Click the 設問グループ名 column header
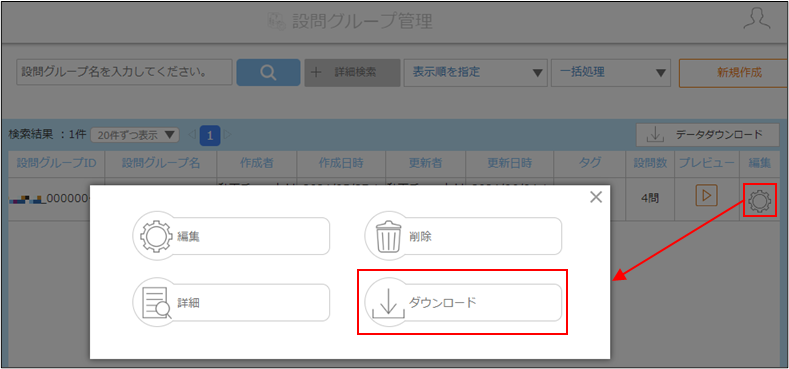Image resolution: width=789 pixels, height=369 pixels. [161, 163]
